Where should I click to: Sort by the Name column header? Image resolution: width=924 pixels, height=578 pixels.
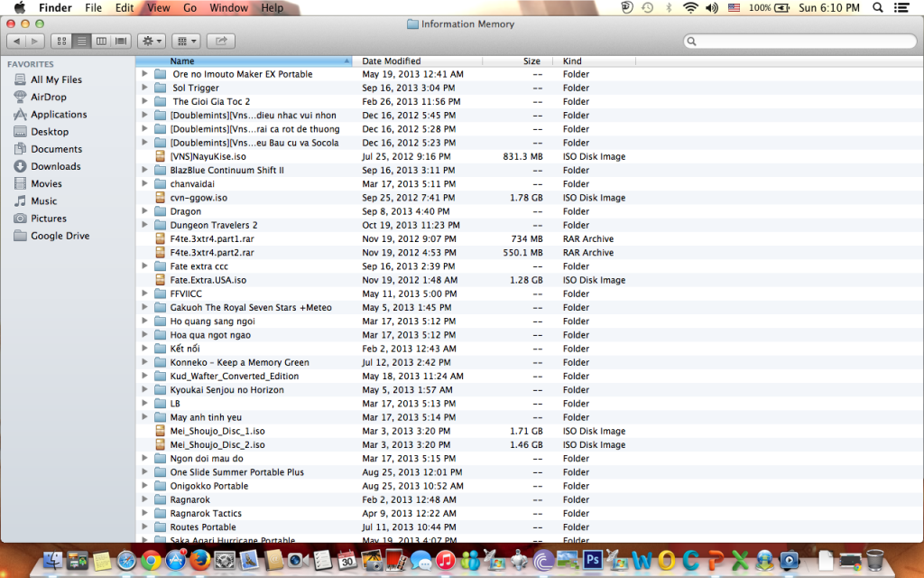coord(244,61)
